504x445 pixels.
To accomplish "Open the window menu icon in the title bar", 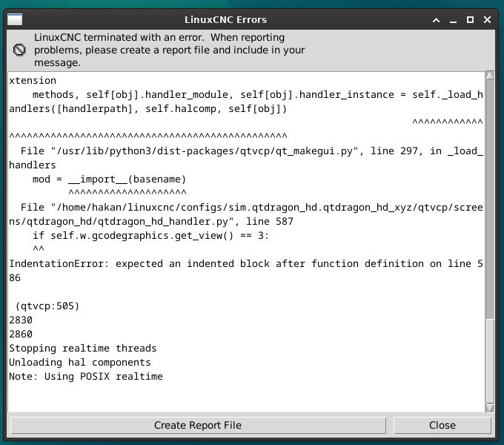I will point(15,19).
